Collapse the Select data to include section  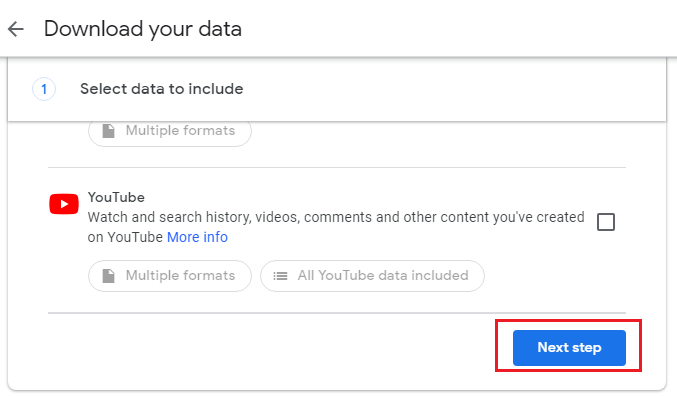point(337,89)
